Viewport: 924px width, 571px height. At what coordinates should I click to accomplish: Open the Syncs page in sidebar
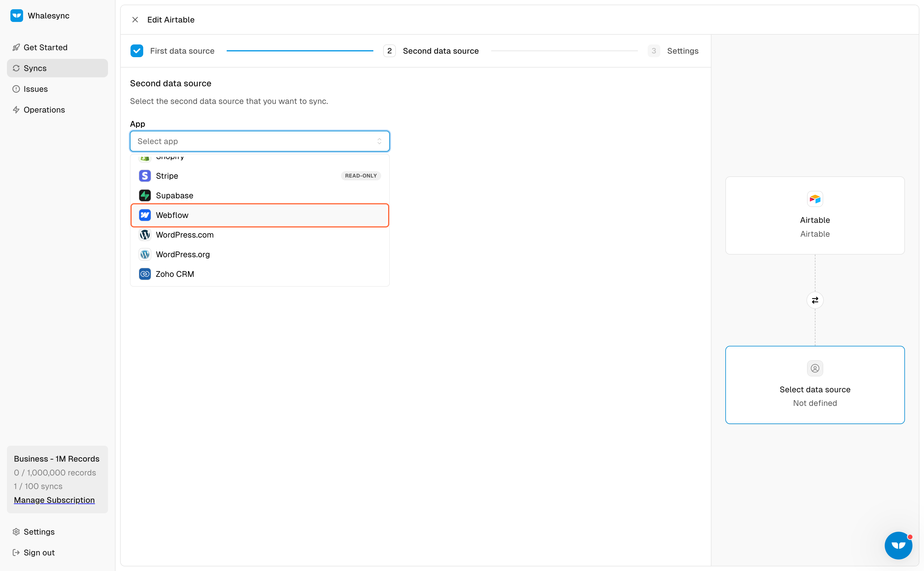[x=57, y=68]
